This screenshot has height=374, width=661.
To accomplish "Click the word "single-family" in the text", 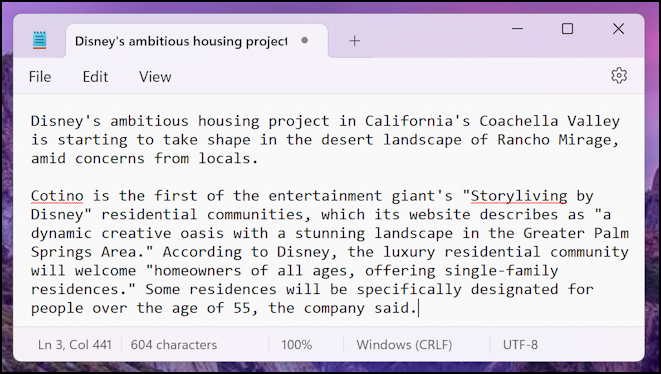I will coord(501,271).
